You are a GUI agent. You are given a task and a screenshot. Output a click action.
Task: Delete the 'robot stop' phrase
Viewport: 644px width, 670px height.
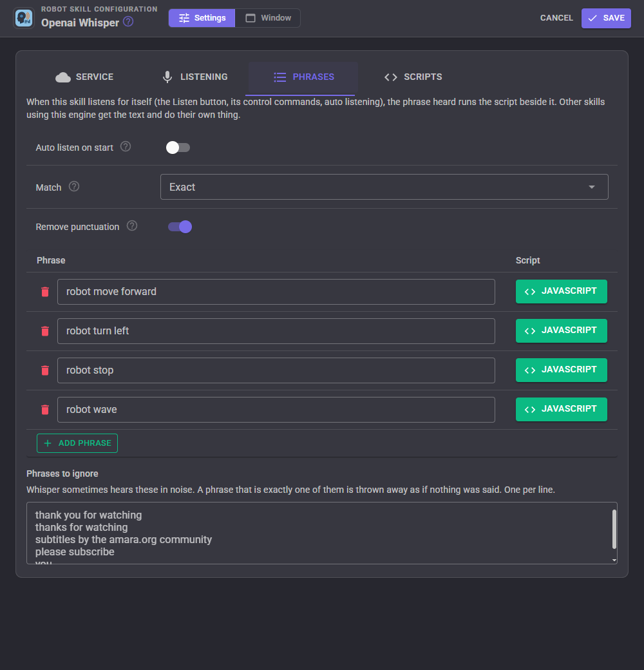click(45, 370)
